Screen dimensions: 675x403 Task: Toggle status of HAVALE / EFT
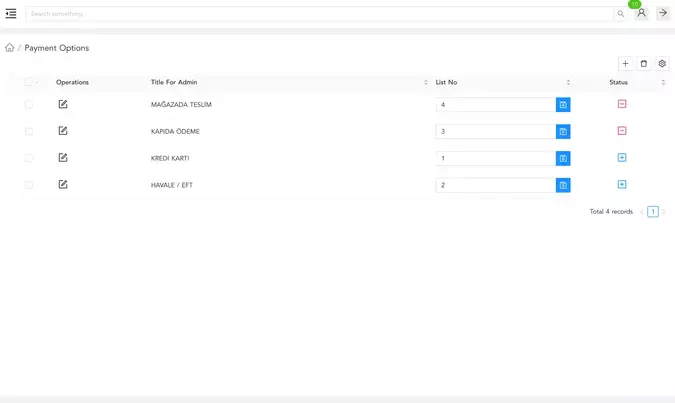point(622,184)
